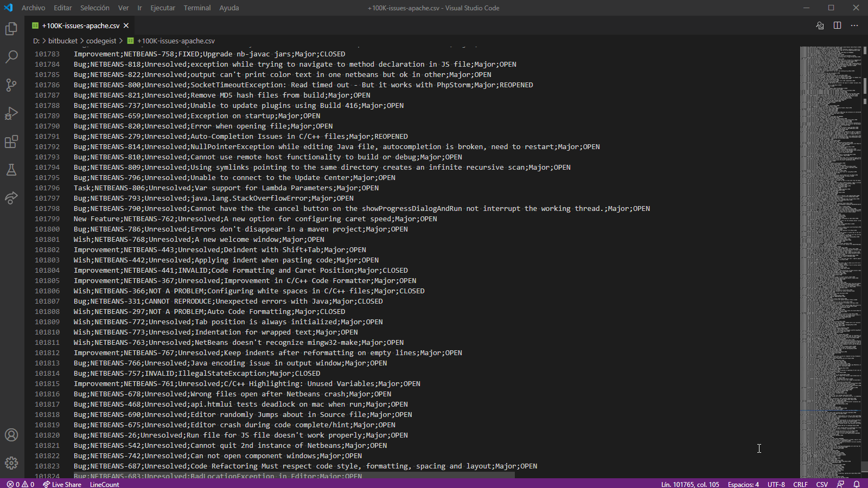Click the 'java.lang.StackOverflowError' line

click(x=214, y=198)
